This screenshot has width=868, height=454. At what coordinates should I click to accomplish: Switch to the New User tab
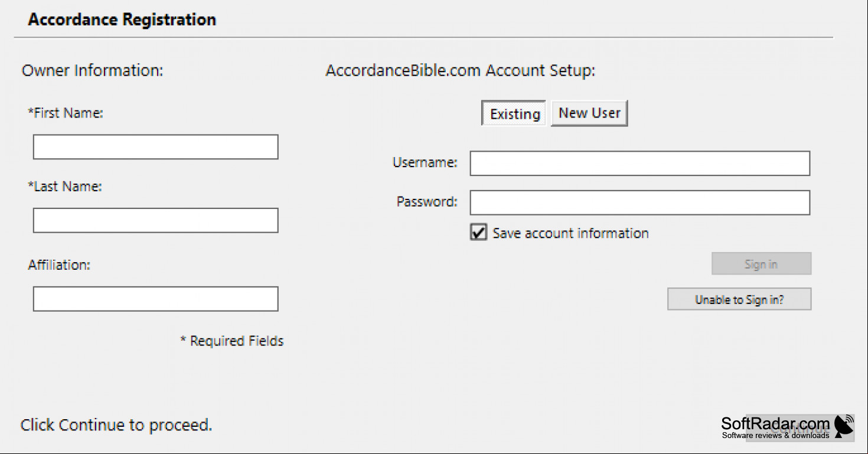[x=589, y=113]
